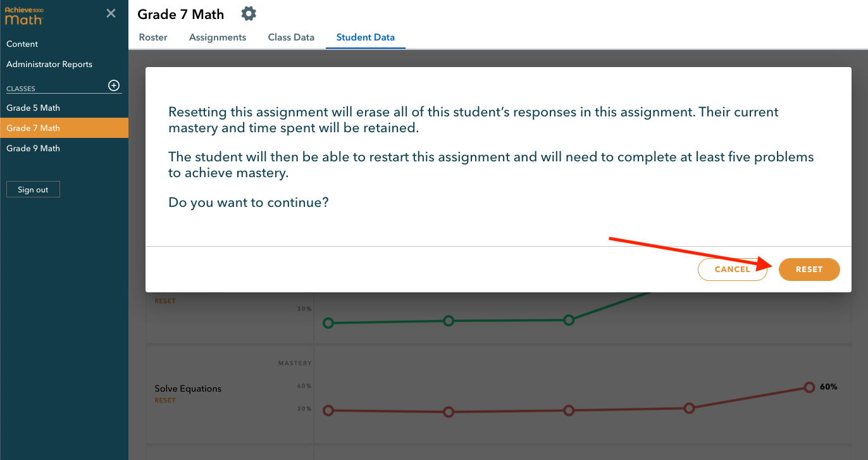Click first data point on green mastery line
Screen dimensions: 868x460
(x=328, y=323)
